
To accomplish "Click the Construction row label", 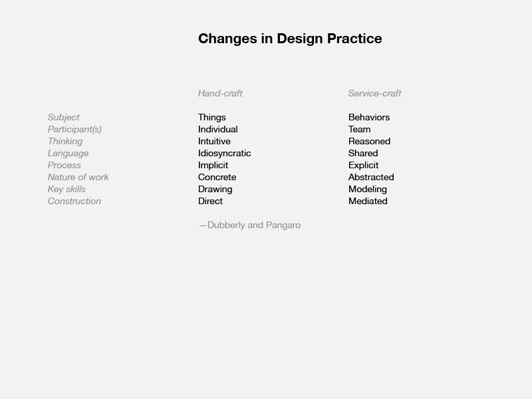I will click(74, 201).
